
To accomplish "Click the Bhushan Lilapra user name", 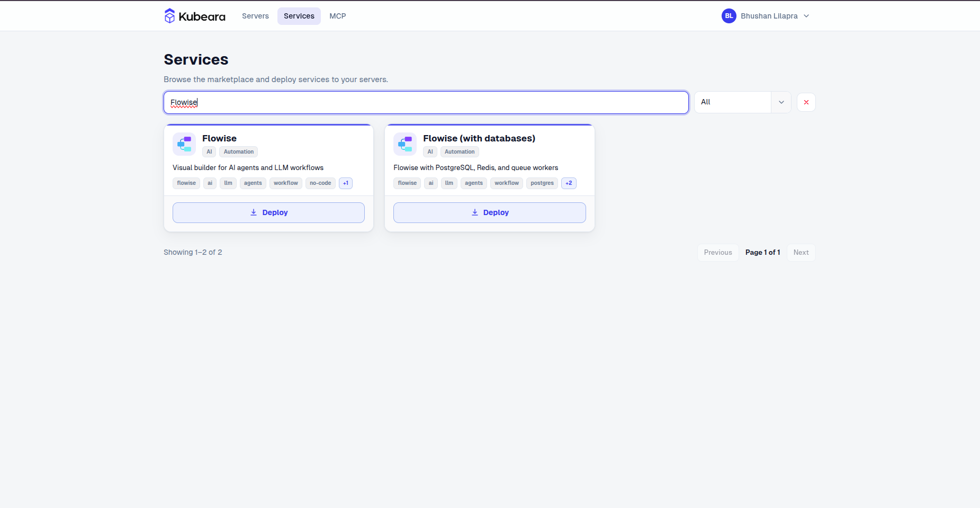I will (769, 16).
